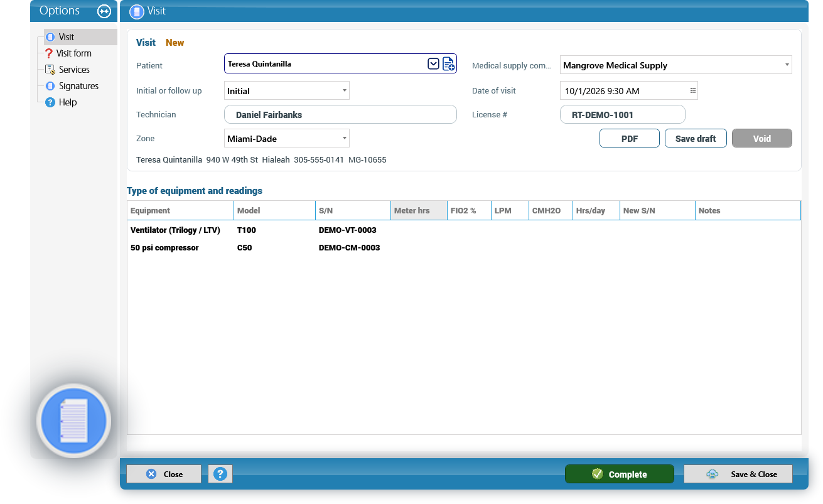Select the Ventilator (Trilogy / LTV) row
The image size is (823, 504).
(x=464, y=230)
